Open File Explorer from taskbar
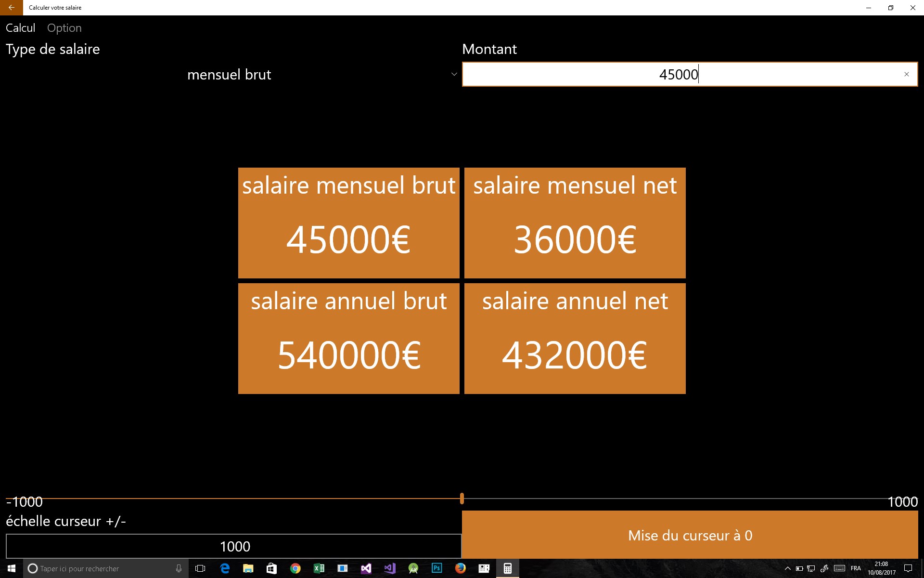The width and height of the screenshot is (924, 578). pyautogui.click(x=248, y=568)
